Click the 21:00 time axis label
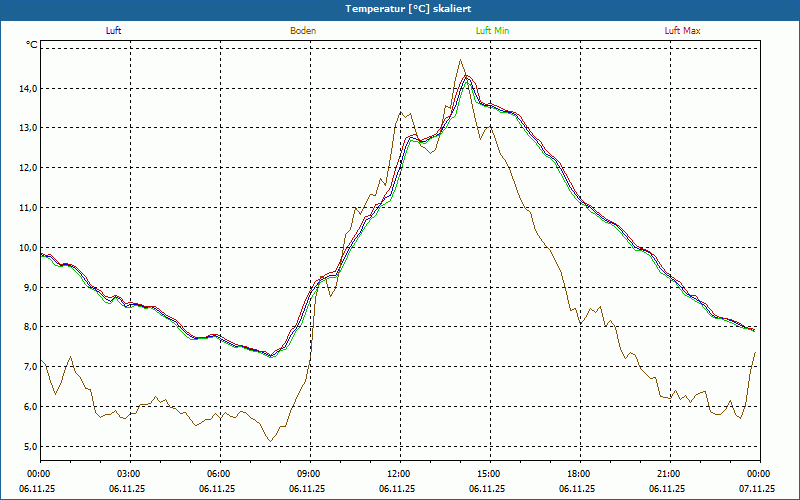 [x=668, y=474]
